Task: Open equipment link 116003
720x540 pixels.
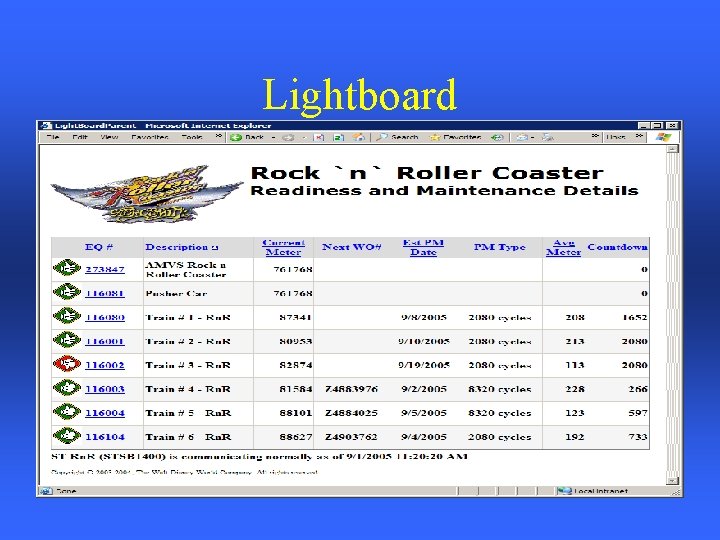Action: (x=105, y=389)
